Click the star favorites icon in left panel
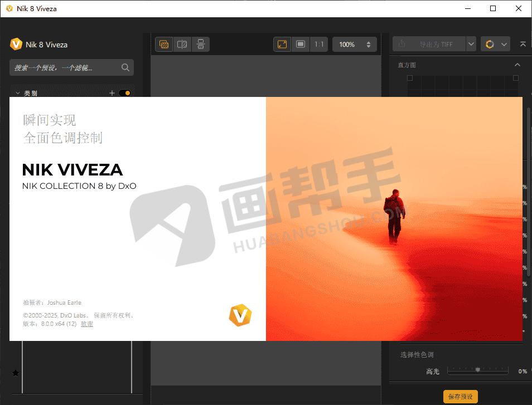This screenshot has height=405, width=532. [x=16, y=373]
